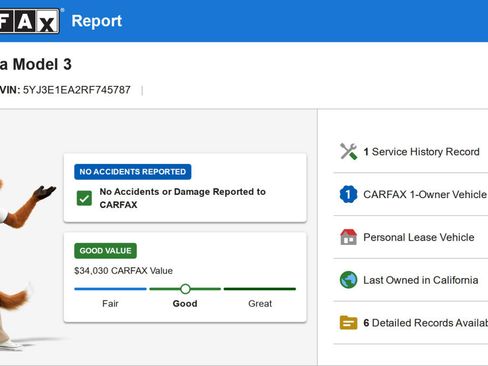Click the yellow folder Detailed Records icon
Viewport: 488px width, 366px height.
click(348, 323)
